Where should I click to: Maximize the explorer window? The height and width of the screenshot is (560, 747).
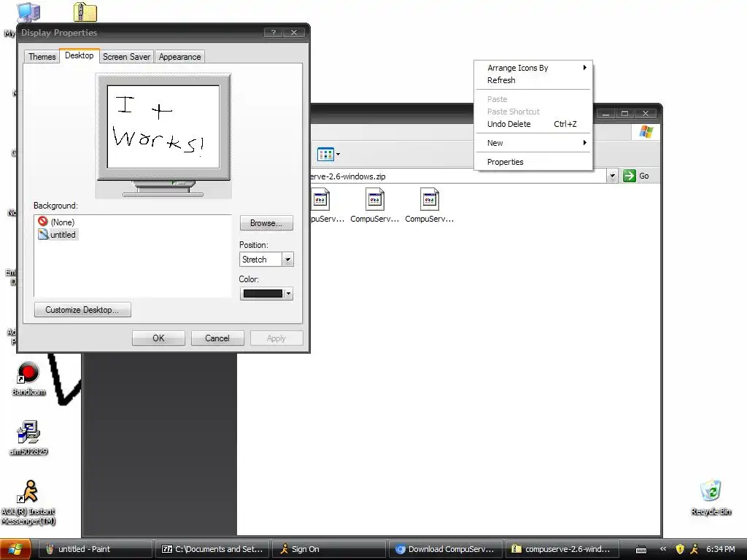click(x=624, y=113)
